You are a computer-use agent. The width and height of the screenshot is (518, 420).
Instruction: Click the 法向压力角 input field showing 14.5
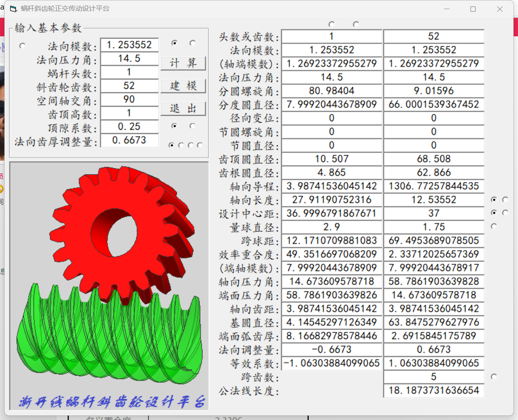pos(129,59)
